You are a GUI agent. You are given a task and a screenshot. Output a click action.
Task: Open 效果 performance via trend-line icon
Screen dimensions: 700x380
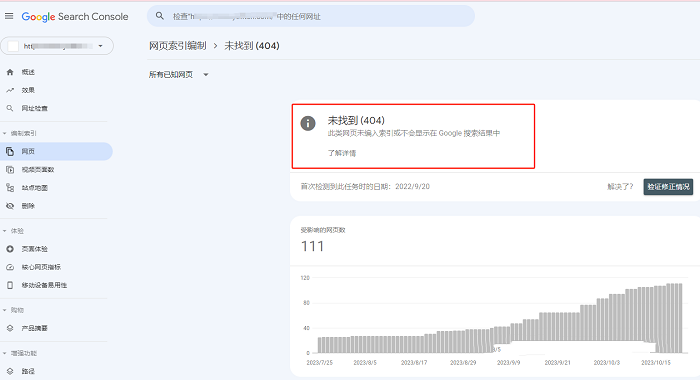10,90
